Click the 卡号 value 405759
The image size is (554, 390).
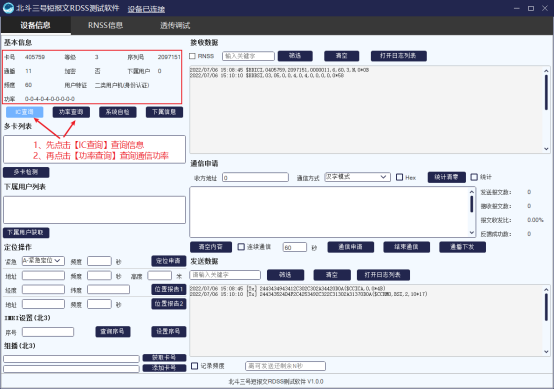point(35,57)
